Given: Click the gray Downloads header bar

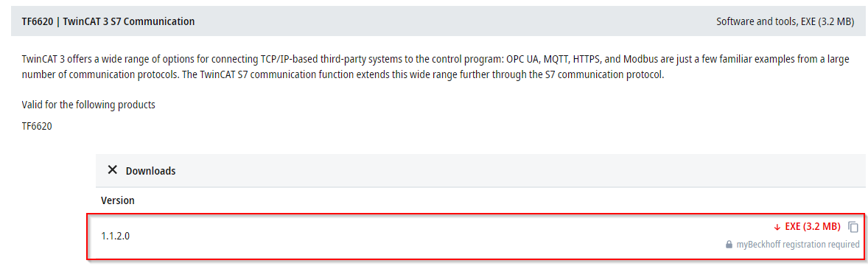Looking at the screenshot, I should [x=480, y=171].
